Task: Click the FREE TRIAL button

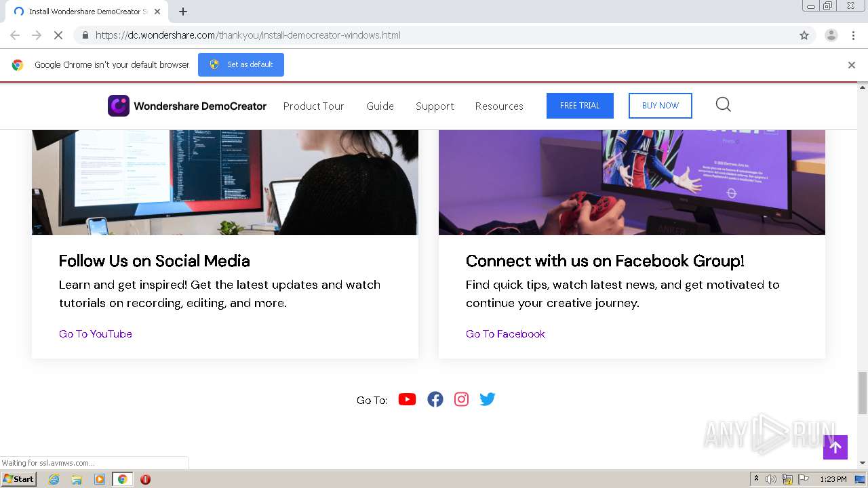Action: (580, 106)
